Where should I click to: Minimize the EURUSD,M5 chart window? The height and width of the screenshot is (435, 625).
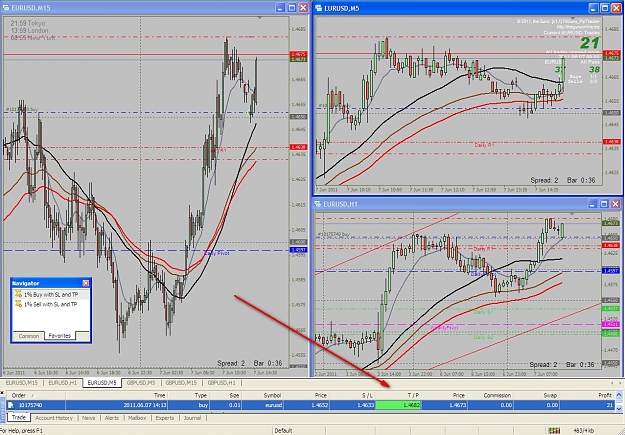[x=594, y=8]
